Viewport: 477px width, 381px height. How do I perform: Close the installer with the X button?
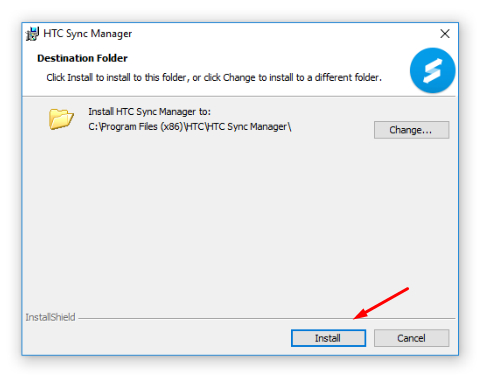point(445,34)
